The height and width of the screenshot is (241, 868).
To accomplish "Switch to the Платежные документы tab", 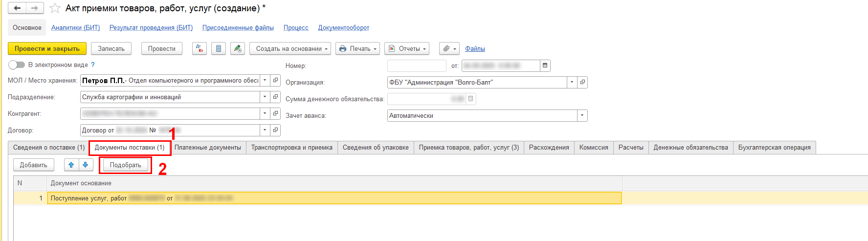I will 207,148.
